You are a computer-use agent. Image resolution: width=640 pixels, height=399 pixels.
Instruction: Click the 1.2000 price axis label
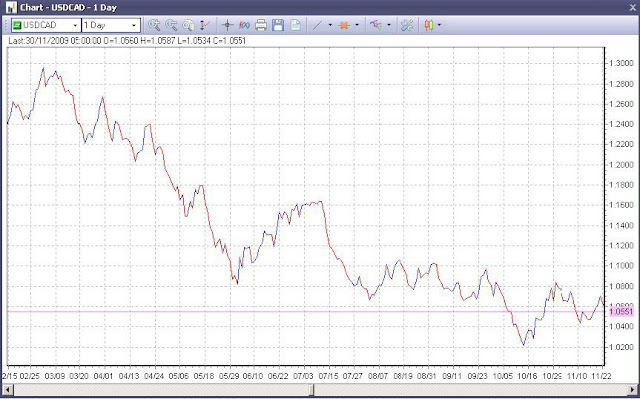click(x=621, y=165)
